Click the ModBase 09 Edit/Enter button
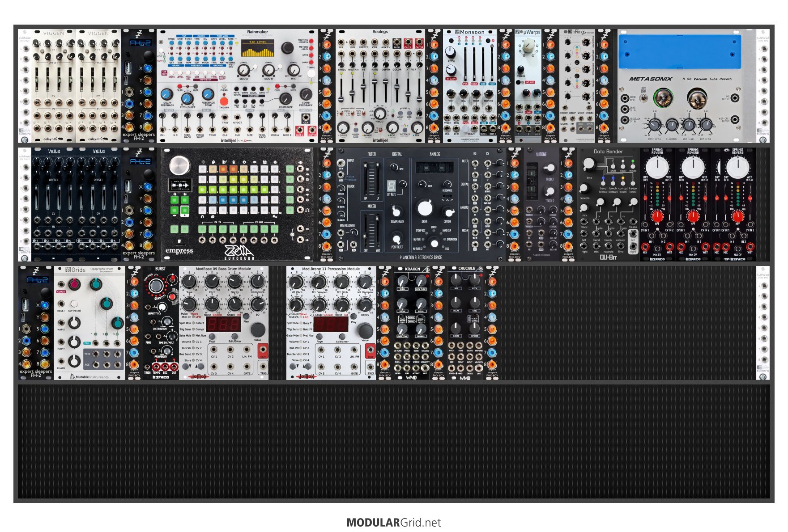788x532 pixels. [x=234, y=336]
